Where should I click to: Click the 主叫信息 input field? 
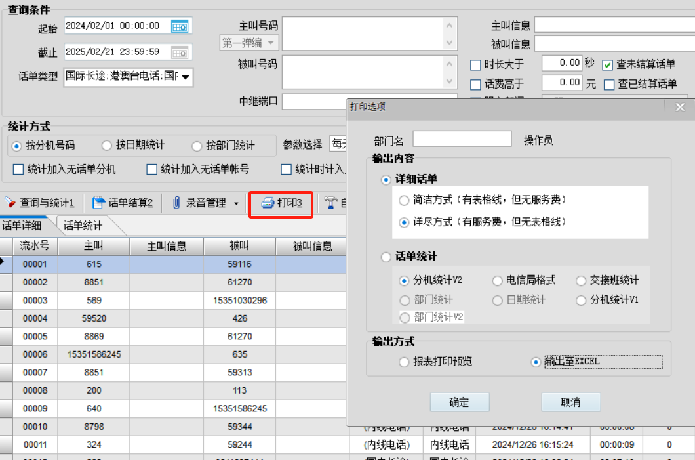pyautogui.click(x=614, y=25)
